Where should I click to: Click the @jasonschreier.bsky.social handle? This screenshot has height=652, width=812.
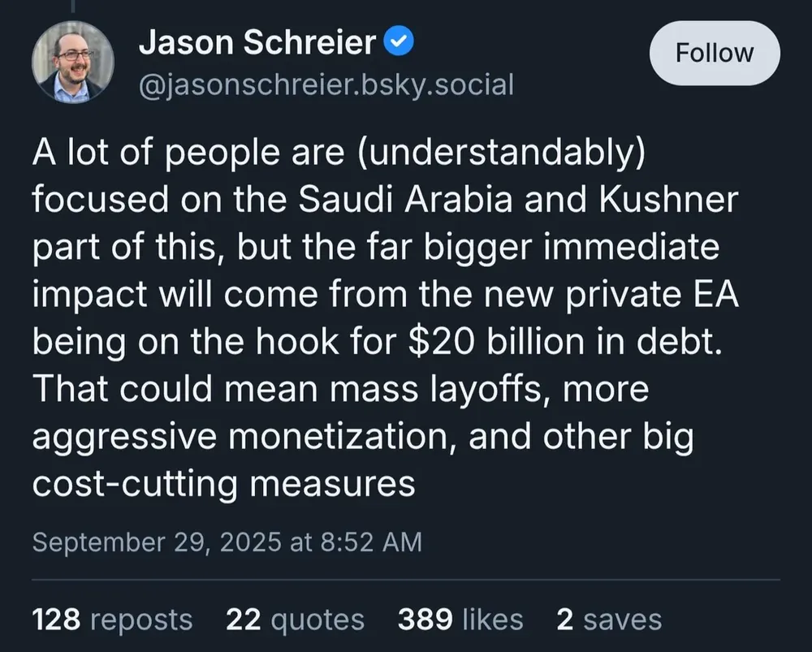click(326, 84)
